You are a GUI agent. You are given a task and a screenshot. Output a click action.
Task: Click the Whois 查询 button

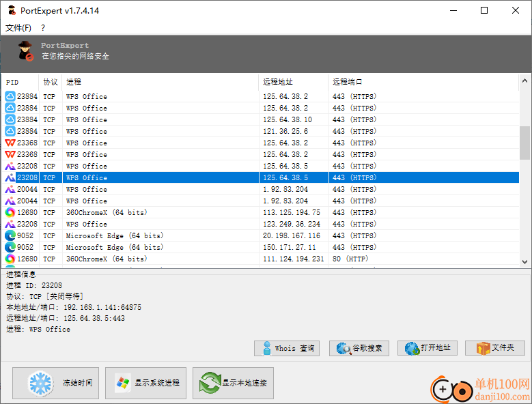click(x=287, y=348)
